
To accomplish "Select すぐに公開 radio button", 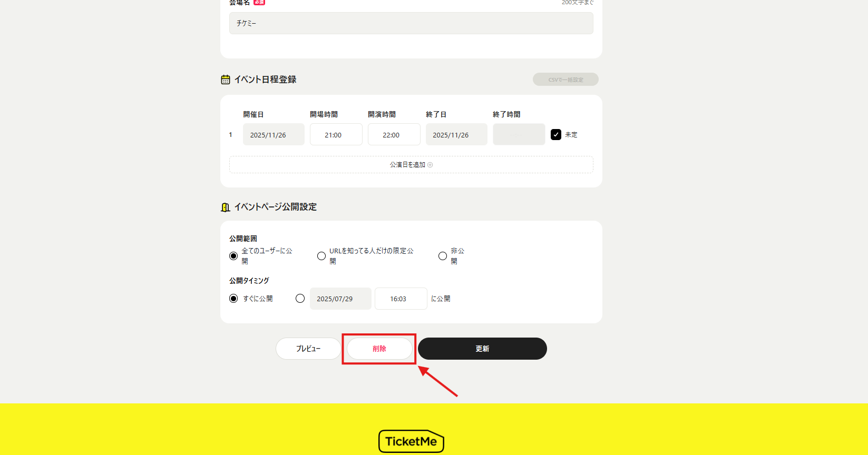I will 233,299.
